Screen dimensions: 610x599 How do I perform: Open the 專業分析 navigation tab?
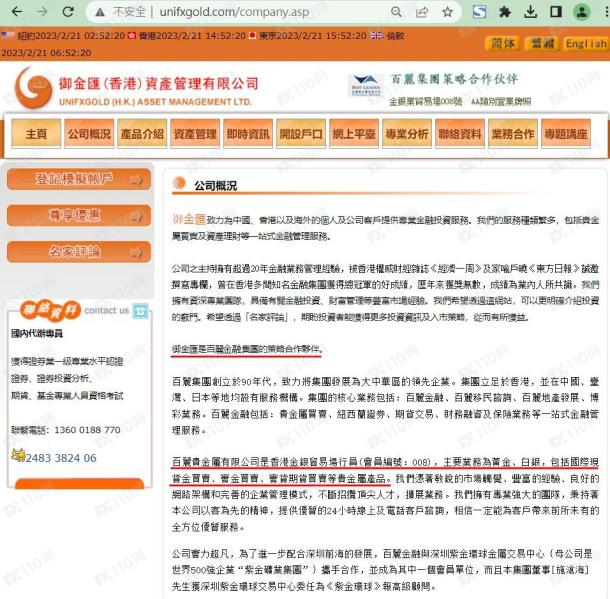point(407,133)
